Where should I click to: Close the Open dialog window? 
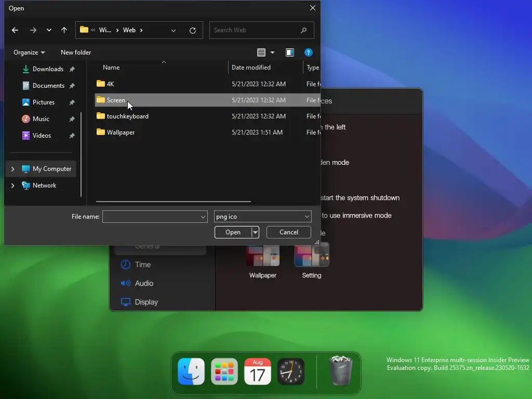312,8
